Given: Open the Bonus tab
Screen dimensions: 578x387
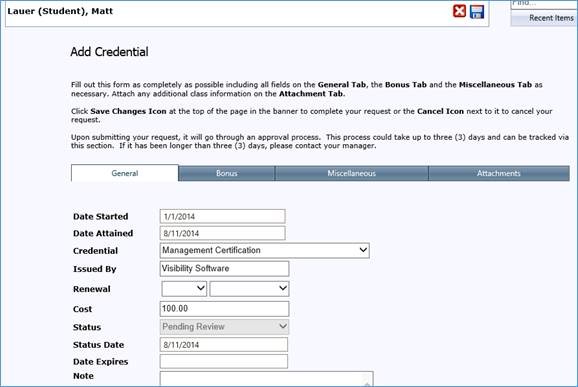Looking at the screenshot, I should pyautogui.click(x=227, y=173).
